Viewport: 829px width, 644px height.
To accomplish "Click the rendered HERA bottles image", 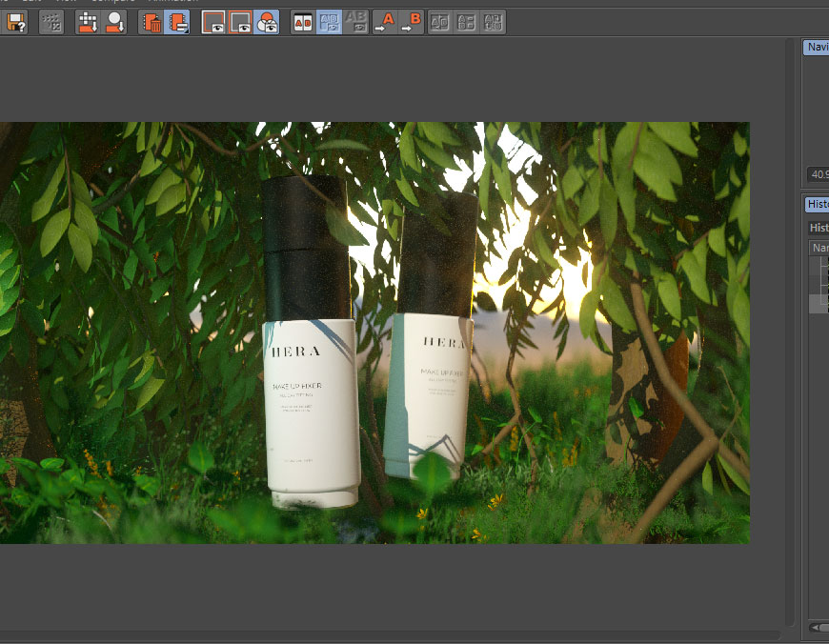I will click(374, 333).
